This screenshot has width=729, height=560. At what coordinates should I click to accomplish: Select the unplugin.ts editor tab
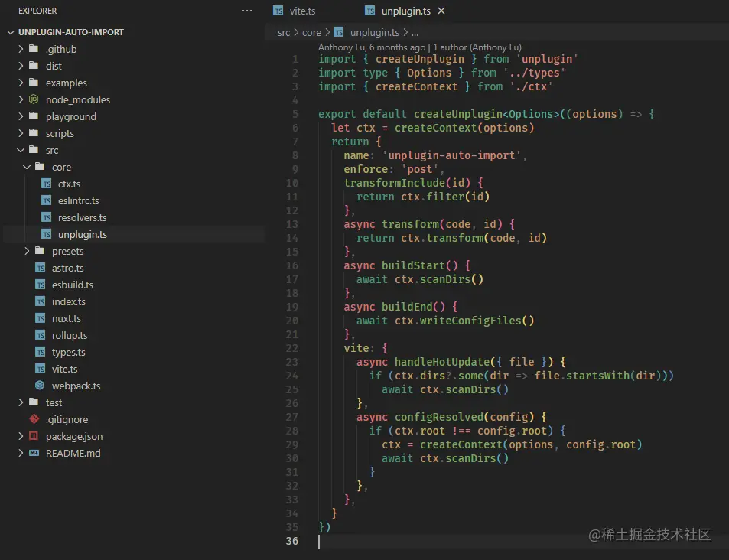(x=406, y=11)
